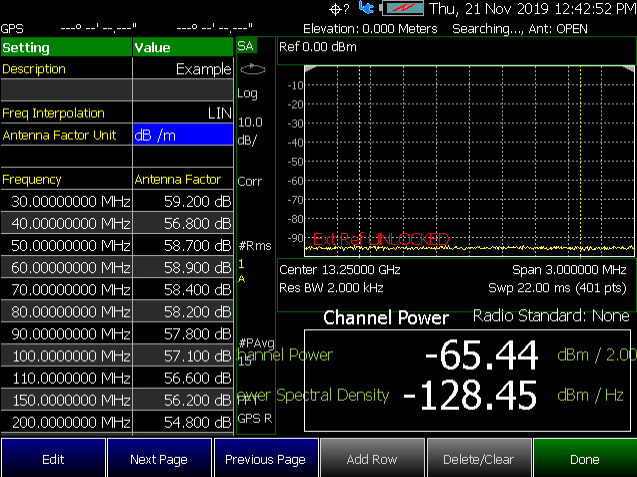
Task: Select the 80.00000000 MHz frequency cell
Action: 67,311
